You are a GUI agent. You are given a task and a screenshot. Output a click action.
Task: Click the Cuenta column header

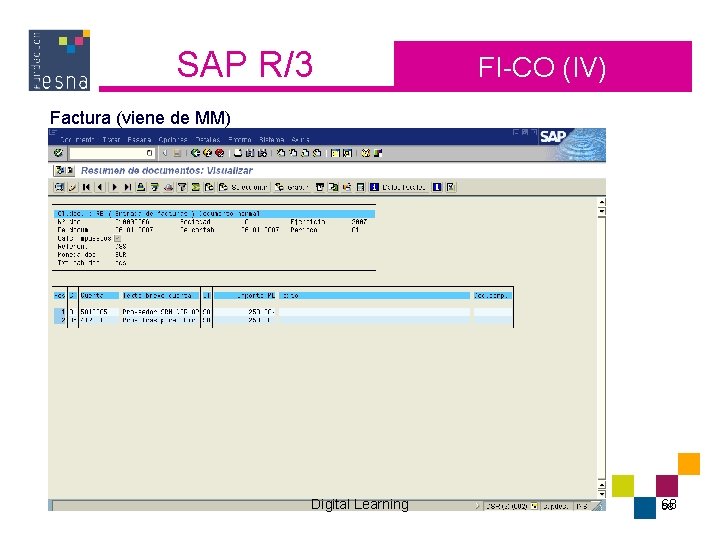point(99,295)
